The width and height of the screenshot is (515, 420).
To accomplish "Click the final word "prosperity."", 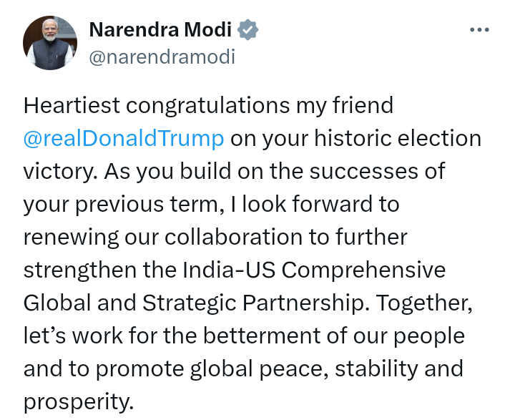I will tap(79, 401).
